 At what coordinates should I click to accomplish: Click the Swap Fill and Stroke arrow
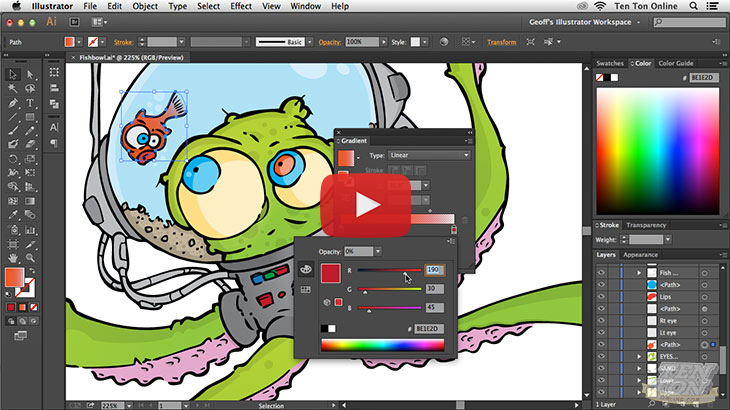coord(32,270)
